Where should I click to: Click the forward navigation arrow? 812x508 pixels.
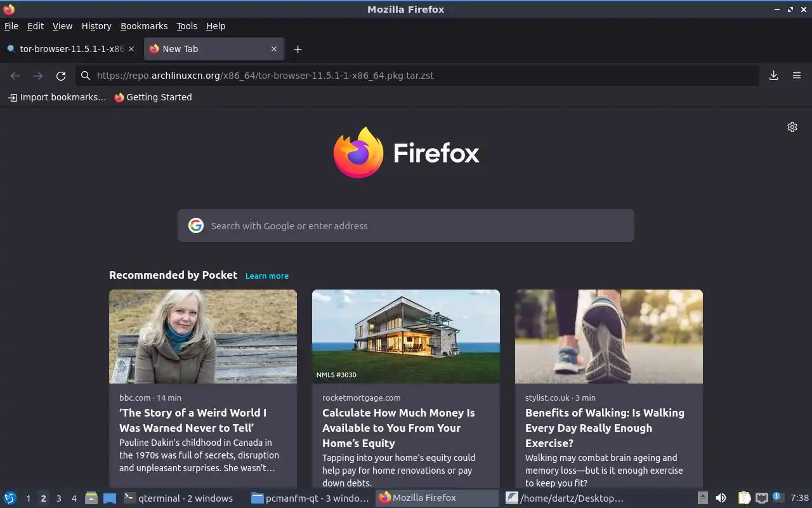(x=38, y=76)
